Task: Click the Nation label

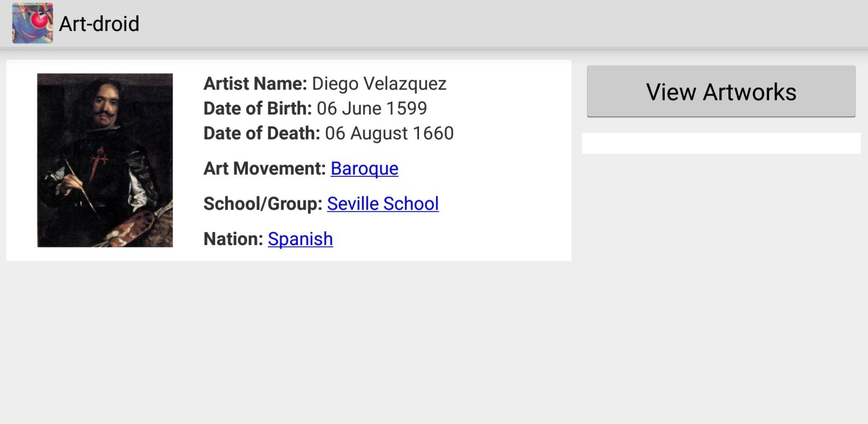Action: [x=233, y=239]
